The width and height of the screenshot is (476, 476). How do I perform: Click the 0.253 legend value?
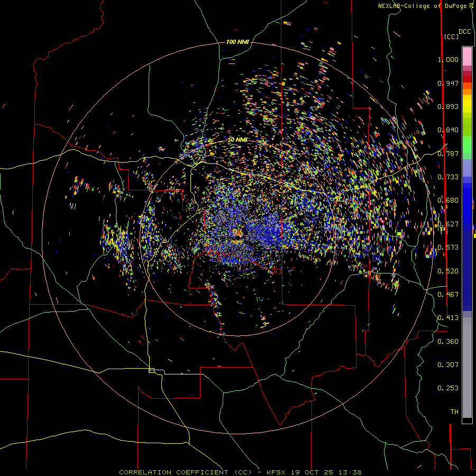click(x=448, y=388)
